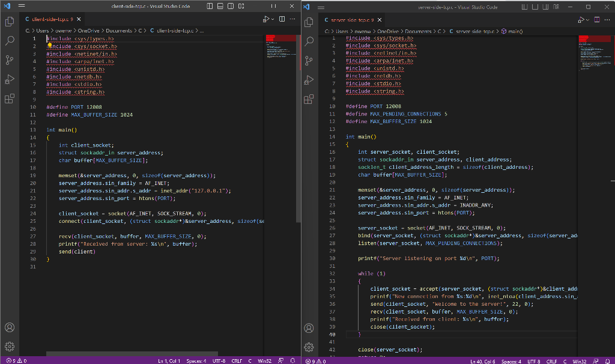Image resolution: width=615 pixels, height=364 pixels.
Task: Toggle the panel layout icon in the right titlebar
Action: click(x=535, y=6)
